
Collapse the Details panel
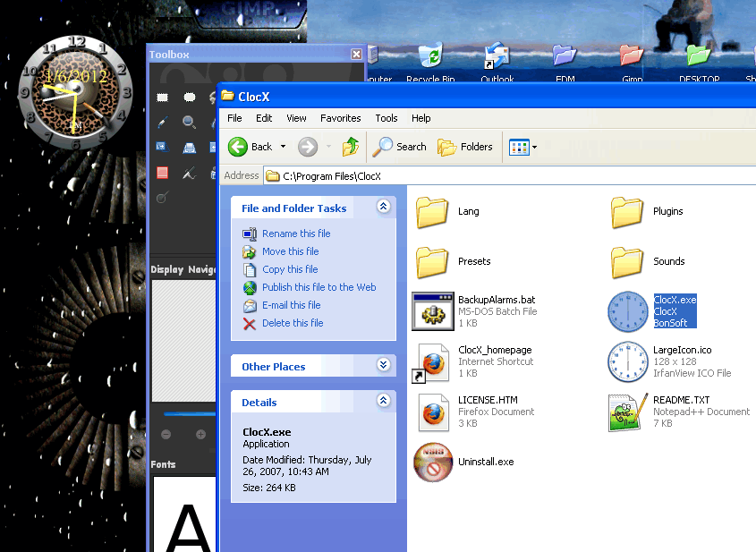tap(383, 401)
